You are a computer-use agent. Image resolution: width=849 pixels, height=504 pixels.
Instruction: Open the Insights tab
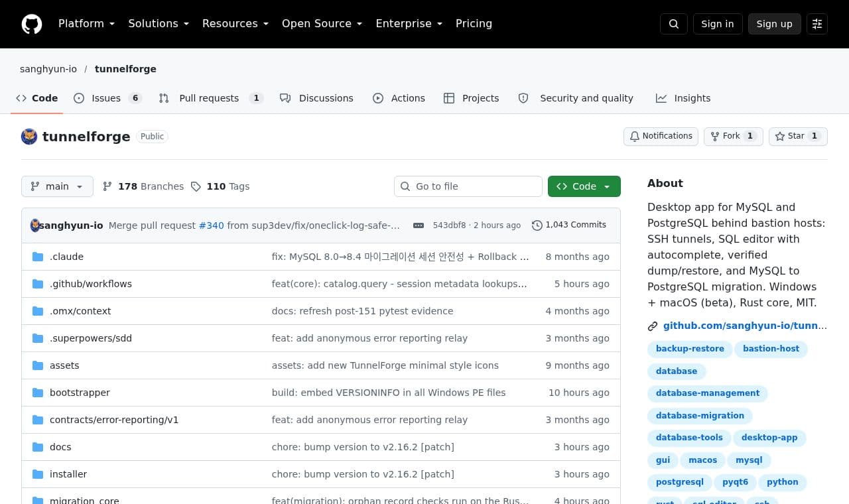[x=683, y=98]
